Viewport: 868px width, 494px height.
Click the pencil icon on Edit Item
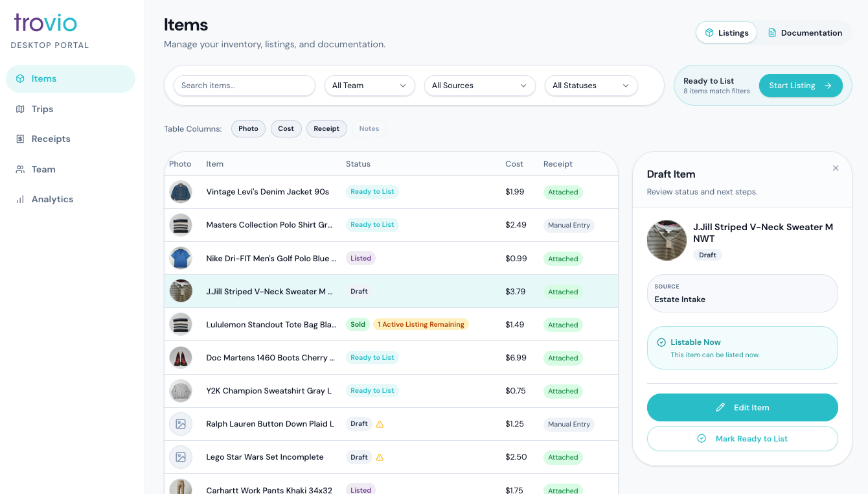(x=720, y=408)
